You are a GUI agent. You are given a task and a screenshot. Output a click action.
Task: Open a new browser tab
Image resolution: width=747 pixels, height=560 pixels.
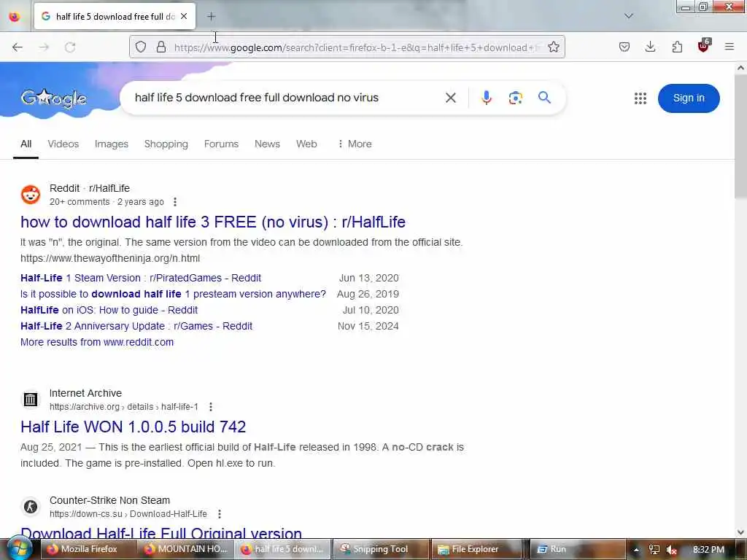pyautogui.click(x=211, y=16)
